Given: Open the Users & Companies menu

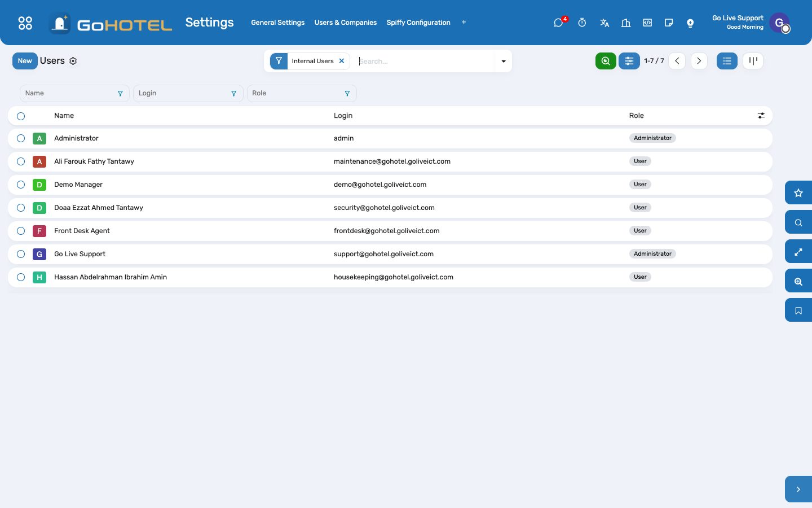Looking at the screenshot, I should (x=345, y=23).
